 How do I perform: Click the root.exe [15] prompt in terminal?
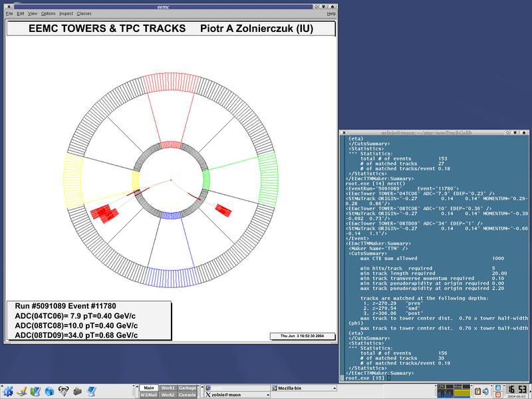click(x=364, y=378)
